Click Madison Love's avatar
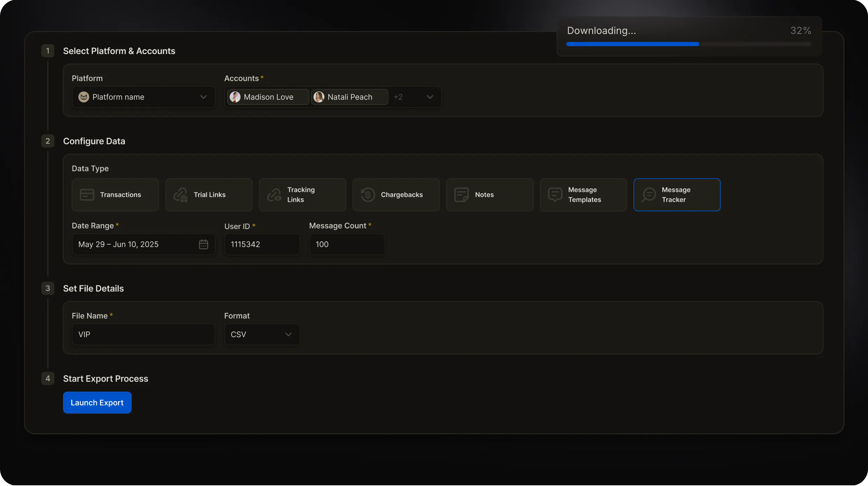The height and width of the screenshot is (486, 868). pyautogui.click(x=235, y=97)
